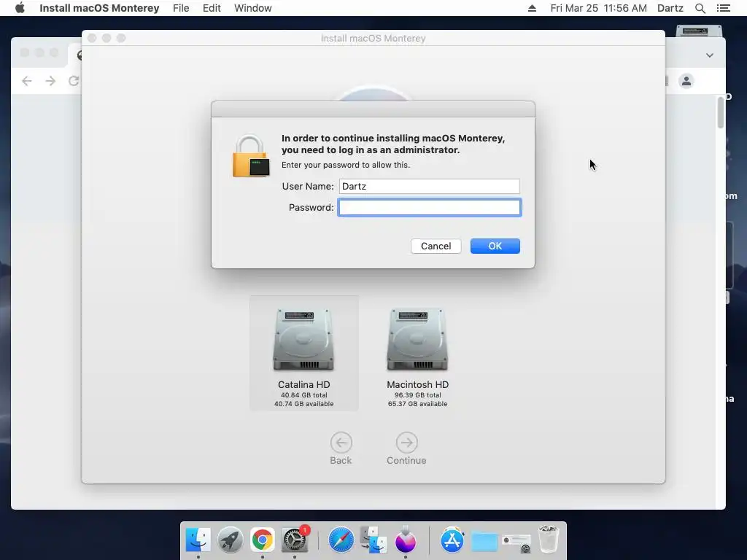Click the eject icon in menu bar
747x560 pixels.
pos(532,8)
